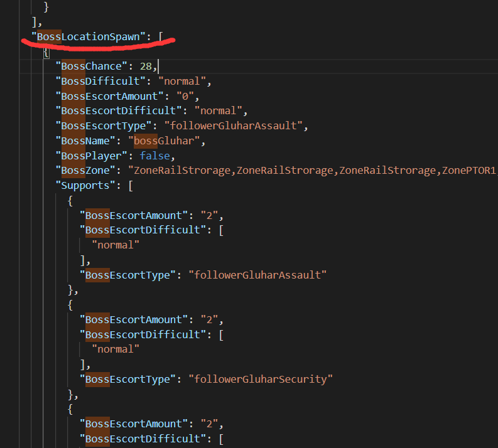Select the BossEscortAmount value "0"
This screenshot has height=448, width=498.
coord(185,96)
